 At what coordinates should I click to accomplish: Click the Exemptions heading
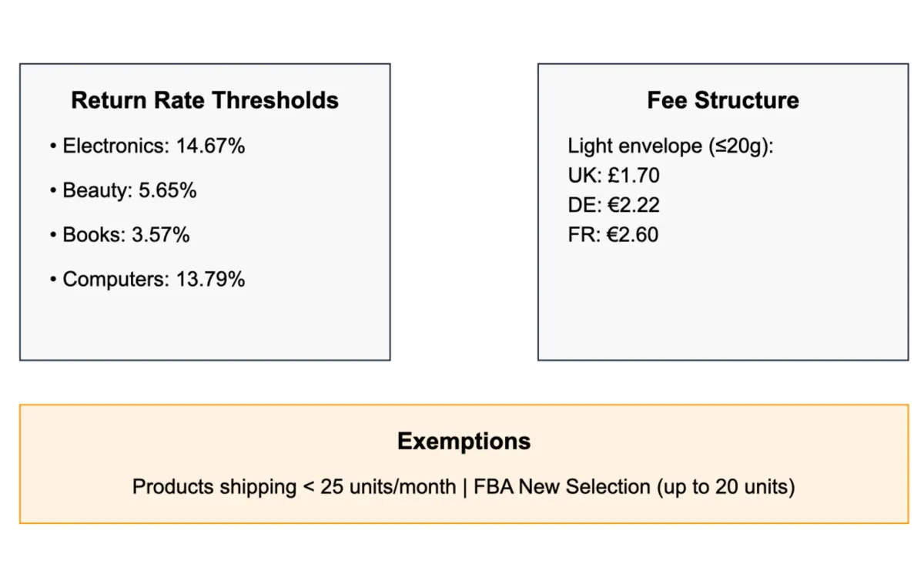click(464, 441)
